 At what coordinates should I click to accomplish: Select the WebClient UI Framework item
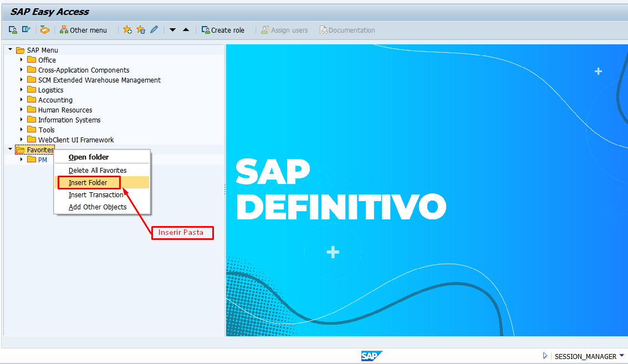pos(76,140)
